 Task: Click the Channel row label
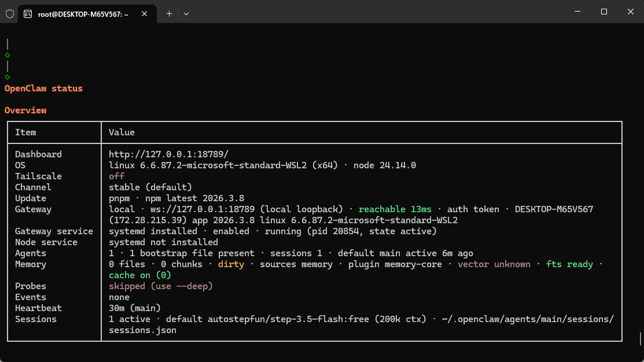pyautogui.click(x=33, y=187)
